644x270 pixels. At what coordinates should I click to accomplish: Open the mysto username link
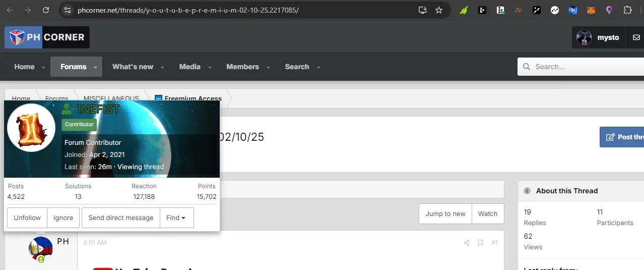pos(608,37)
